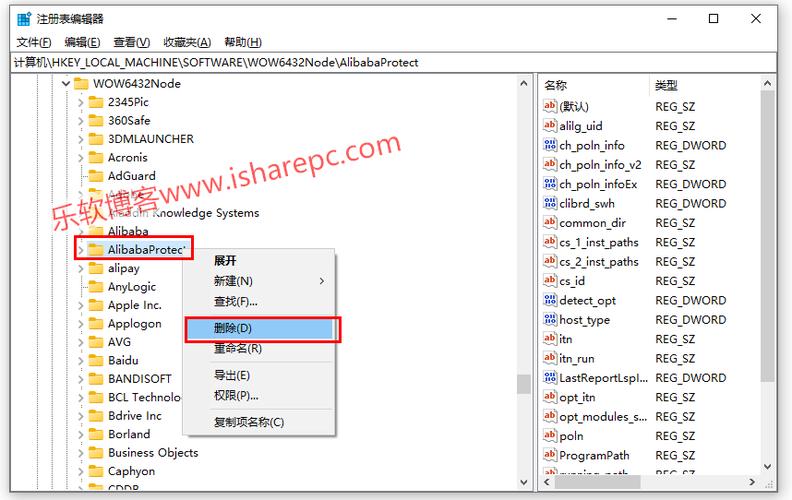Image resolution: width=792 pixels, height=500 pixels.
Task: Click the string icon of poln value
Action: (550, 435)
